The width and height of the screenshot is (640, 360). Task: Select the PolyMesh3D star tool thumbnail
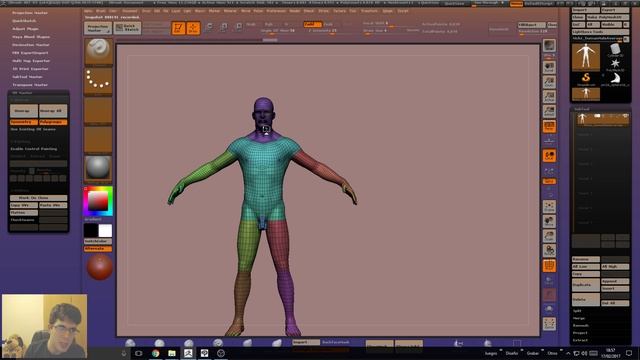tap(615, 64)
